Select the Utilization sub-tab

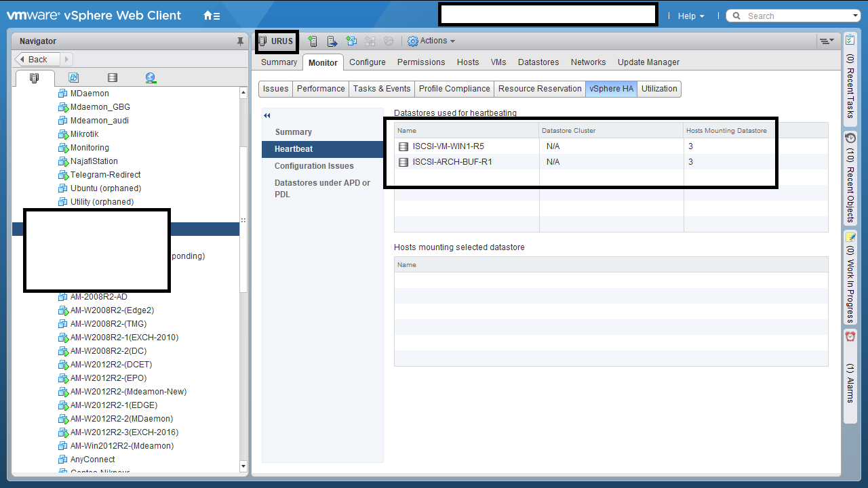click(659, 89)
